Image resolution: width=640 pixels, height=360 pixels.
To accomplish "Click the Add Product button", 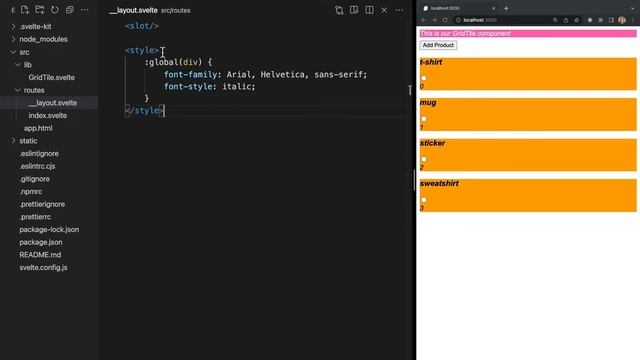I will pos(438,45).
